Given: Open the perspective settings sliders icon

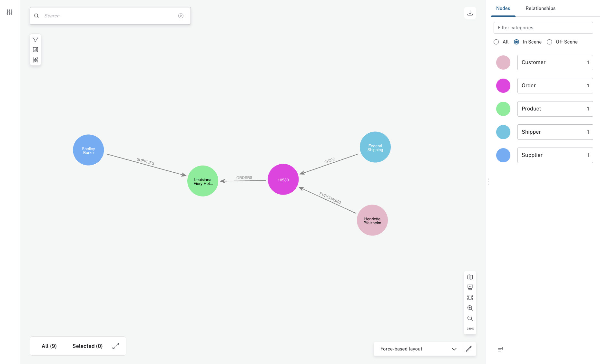Looking at the screenshot, I should [x=9, y=12].
